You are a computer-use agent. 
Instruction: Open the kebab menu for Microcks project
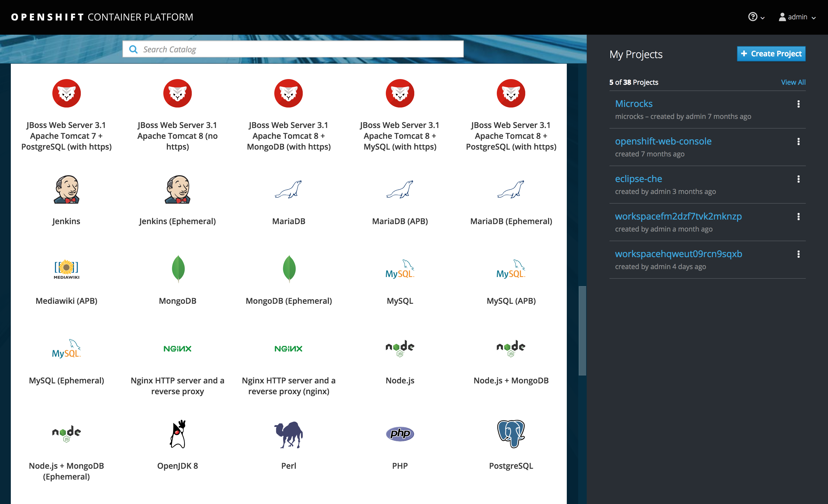click(799, 104)
